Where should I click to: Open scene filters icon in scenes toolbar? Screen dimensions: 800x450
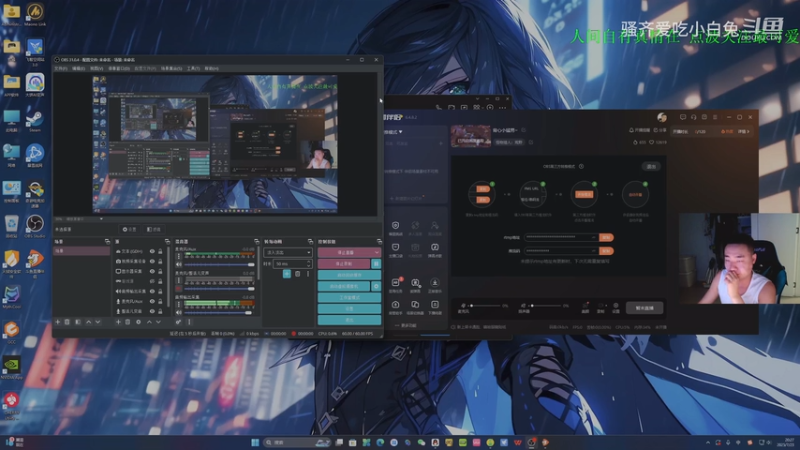(x=78, y=322)
